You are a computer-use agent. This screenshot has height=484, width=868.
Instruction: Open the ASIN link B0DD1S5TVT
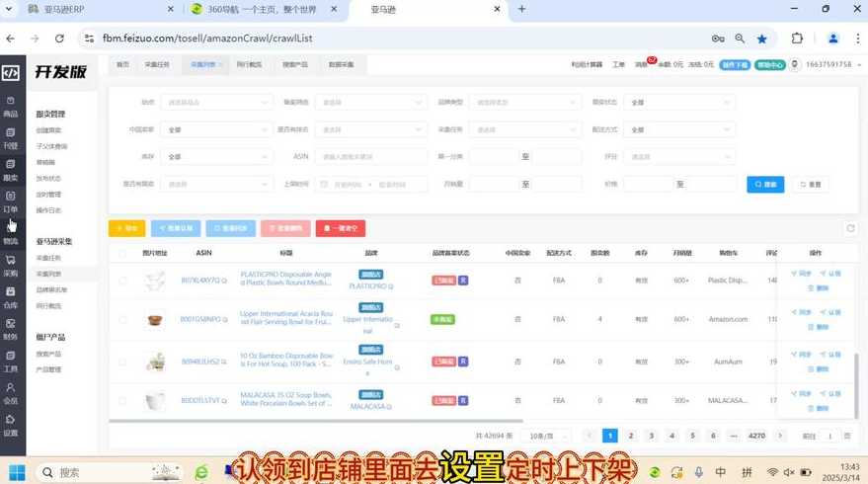pyautogui.click(x=200, y=400)
